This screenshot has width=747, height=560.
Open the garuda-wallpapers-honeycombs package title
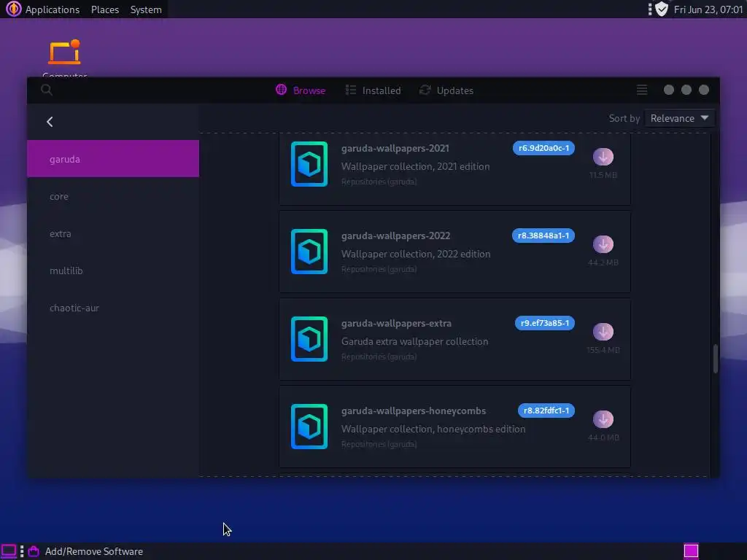click(x=414, y=411)
